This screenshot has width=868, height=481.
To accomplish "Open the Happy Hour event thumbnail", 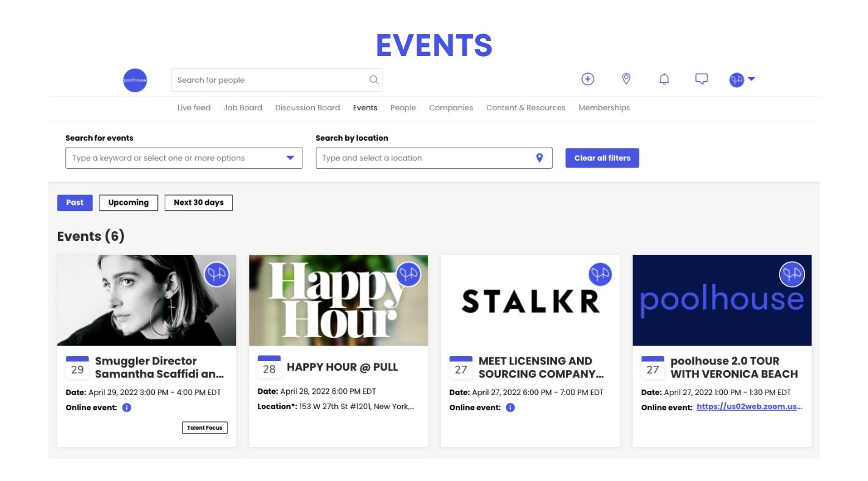I will coord(339,300).
